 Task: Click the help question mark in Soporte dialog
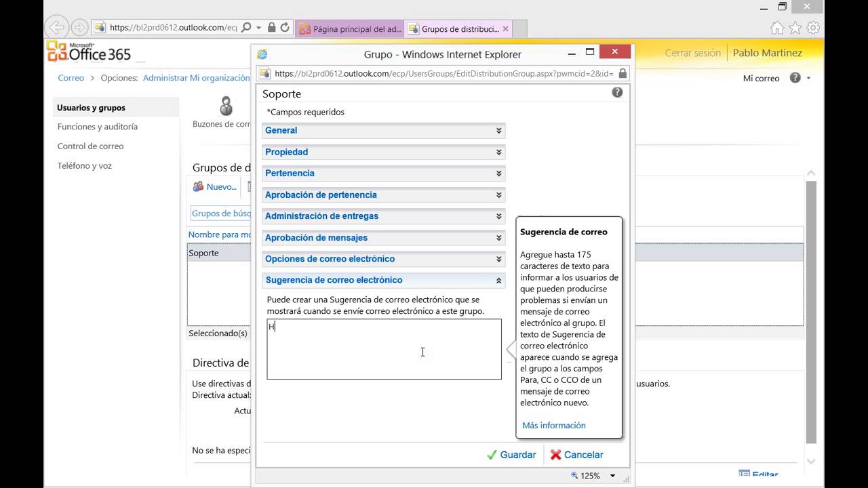(617, 92)
